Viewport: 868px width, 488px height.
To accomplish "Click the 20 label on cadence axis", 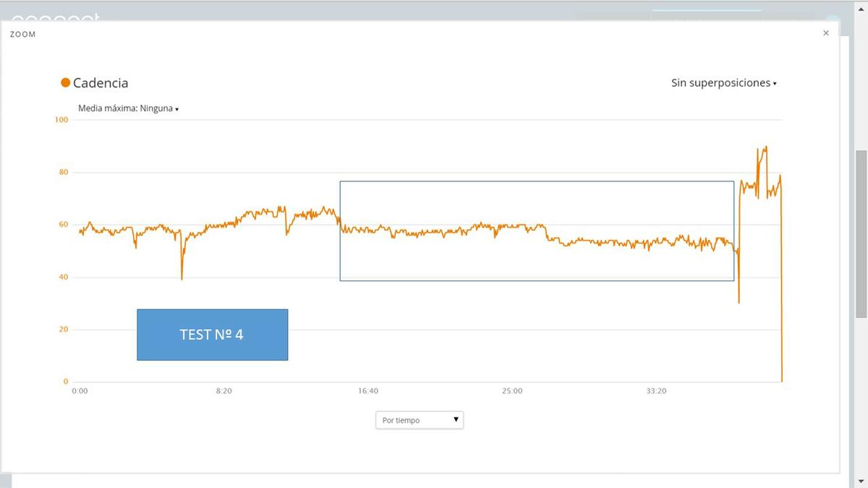I will coord(63,329).
